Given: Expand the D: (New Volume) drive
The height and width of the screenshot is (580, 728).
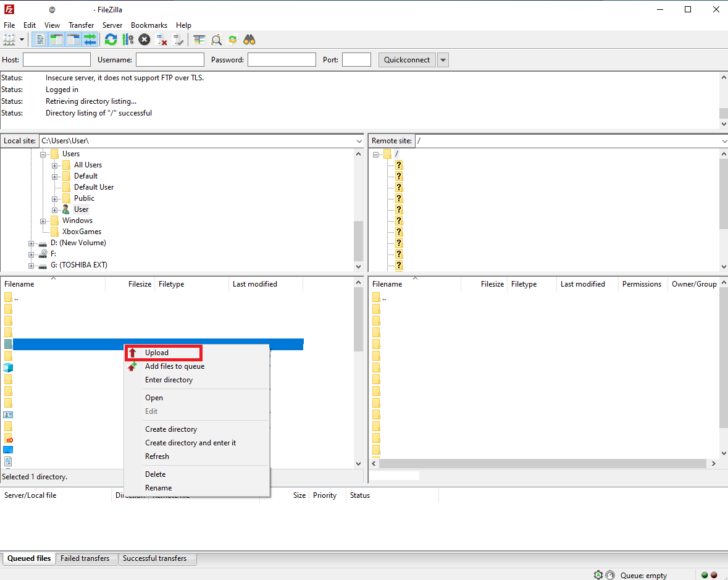Looking at the screenshot, I should [x=31, y=244].
